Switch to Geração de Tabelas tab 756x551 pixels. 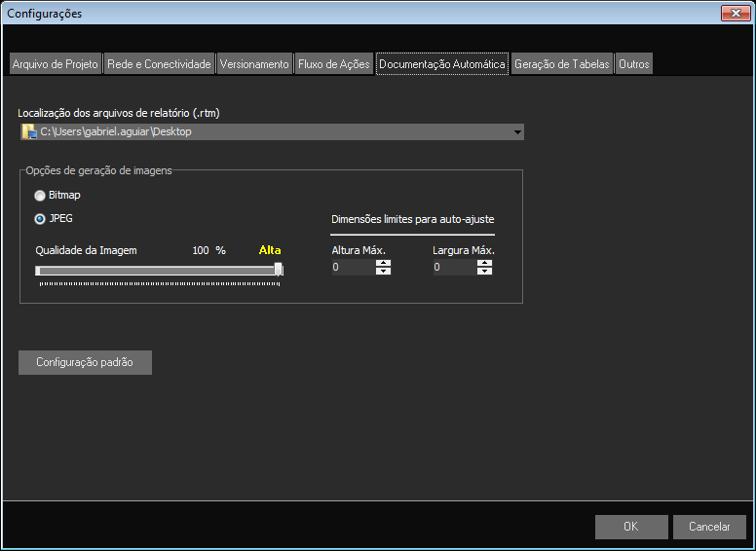(562, 64)
